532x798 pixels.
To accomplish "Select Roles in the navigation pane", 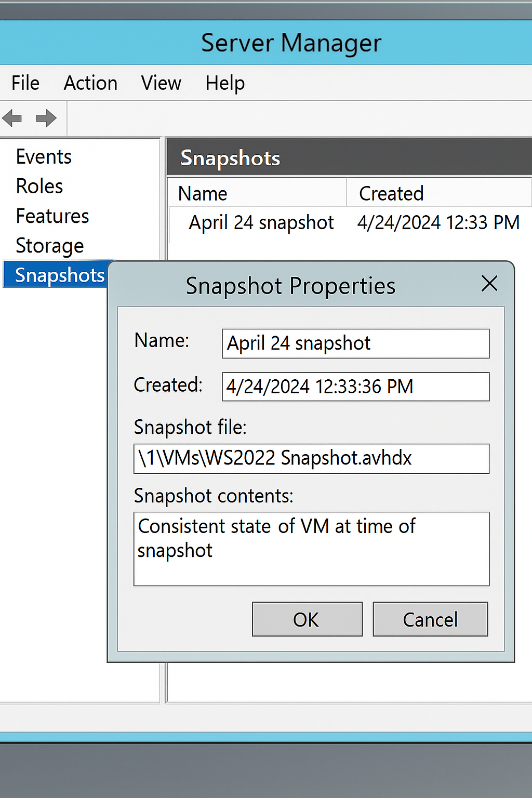I will 39,187.
